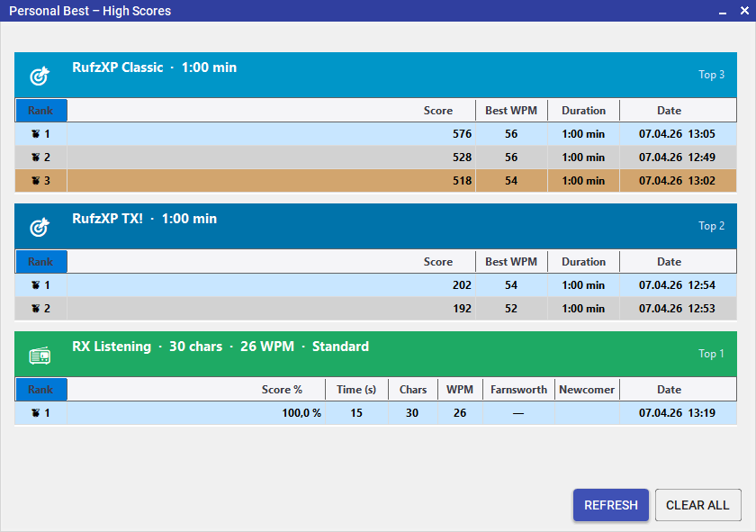Click the Top 2 label
Screen dimensions: 756x532
(x=712, y=226)
